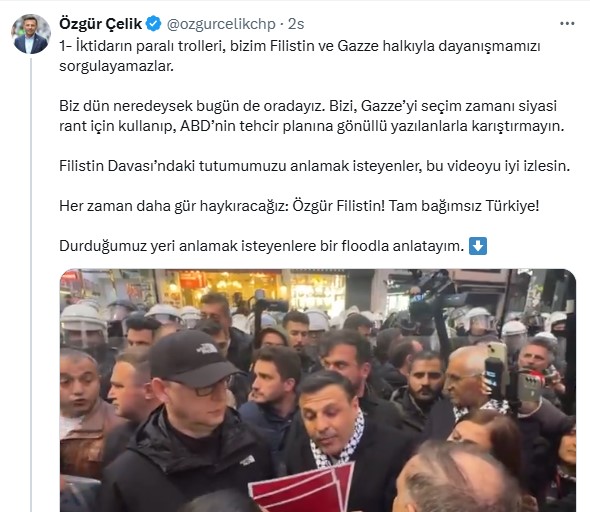The height and width of the screenshot is (512, 590).
Task: Click the paragraph beginning 'Biz dün neredeysek'
Action: (x=312, y=116)
